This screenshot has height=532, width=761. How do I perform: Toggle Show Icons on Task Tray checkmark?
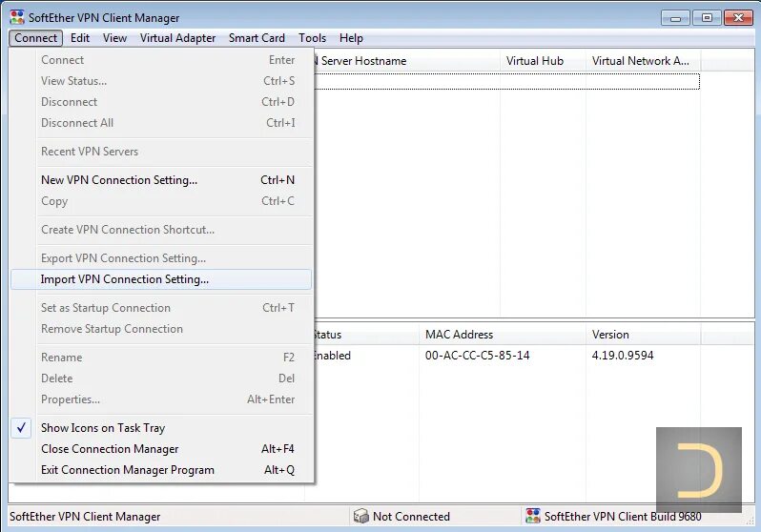pyautogui.click(x=21, y=428)
